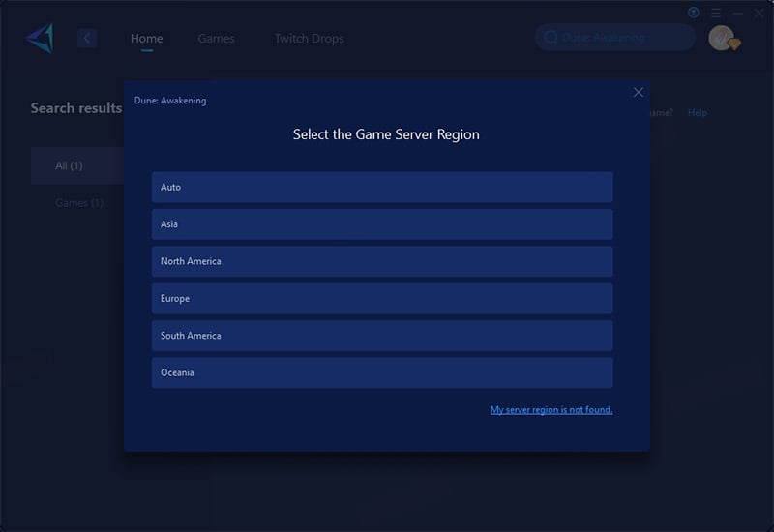The width and height of the screenshot is (774, 532).
Task: Open the hamburger menu icon
Action: [x=716, y=13]
